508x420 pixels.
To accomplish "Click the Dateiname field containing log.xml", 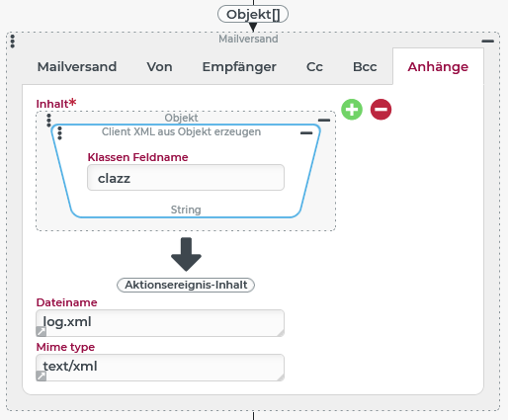I will coord(160,323).
